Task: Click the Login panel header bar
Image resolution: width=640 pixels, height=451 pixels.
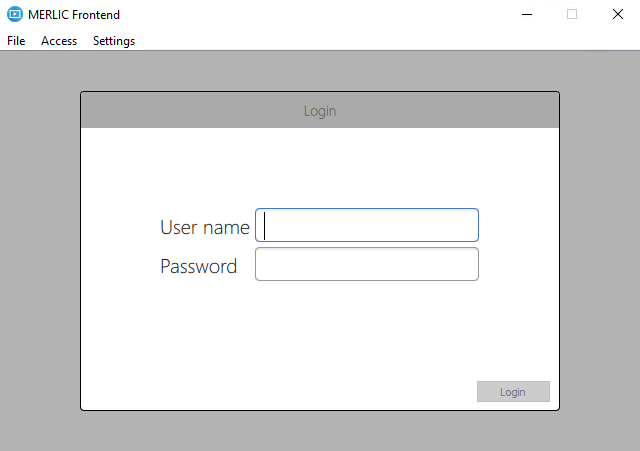Action: (x=320, y=110)
